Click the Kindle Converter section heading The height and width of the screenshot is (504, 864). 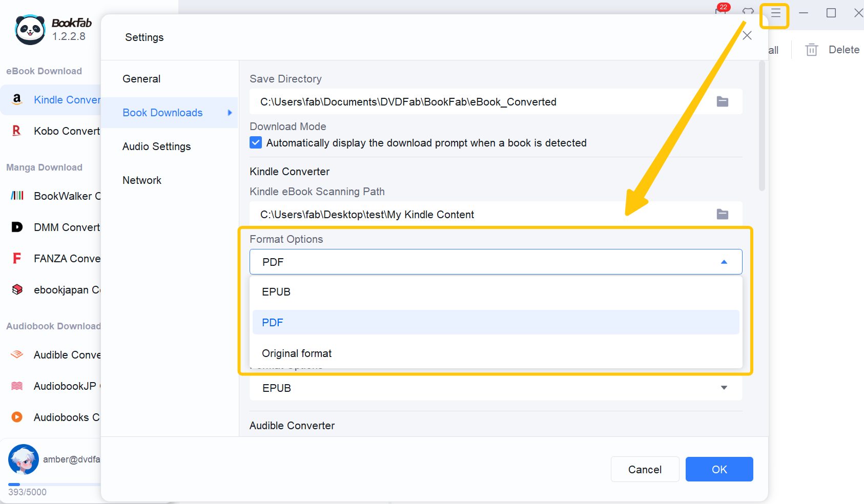point(290,172)
